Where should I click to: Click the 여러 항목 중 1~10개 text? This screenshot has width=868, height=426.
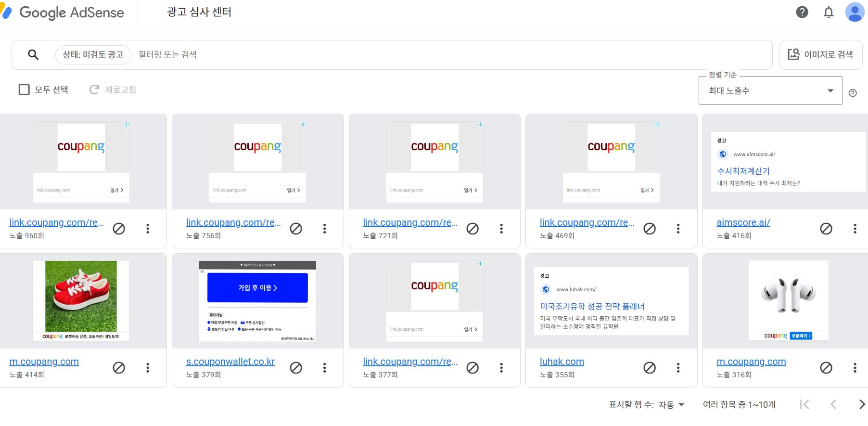pos(739,405)
